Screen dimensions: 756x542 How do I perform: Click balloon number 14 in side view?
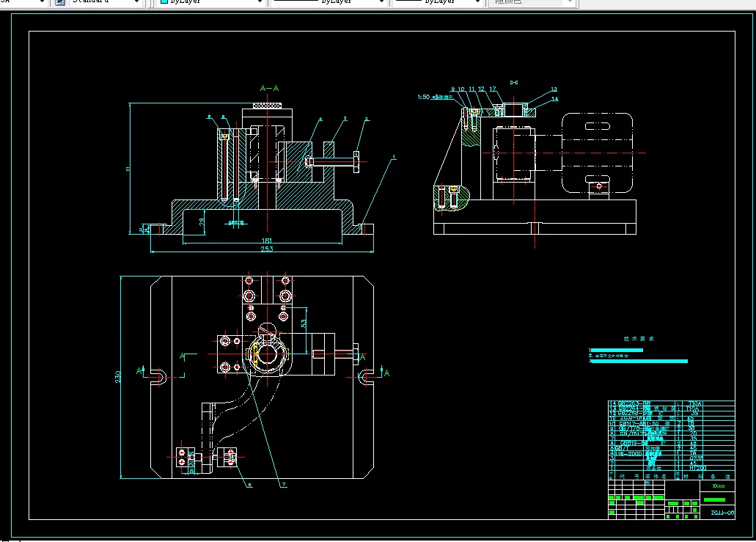click(x=555, y=99)
